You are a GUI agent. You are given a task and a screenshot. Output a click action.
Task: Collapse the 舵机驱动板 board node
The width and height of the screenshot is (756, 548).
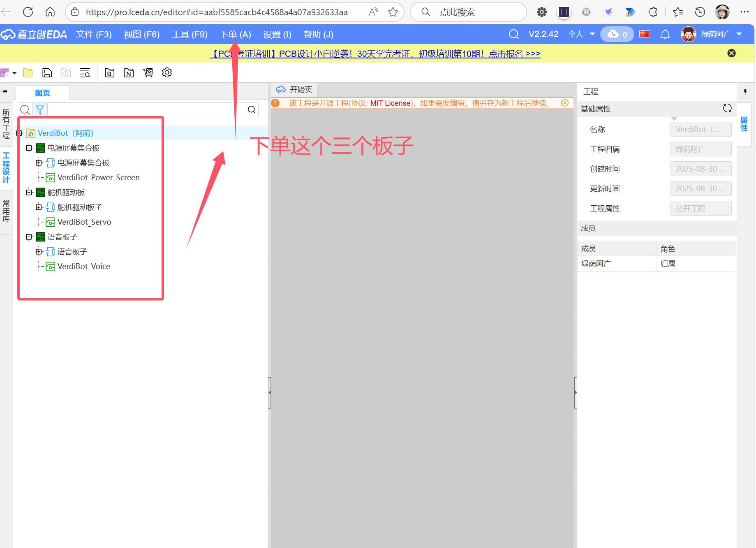tap(29, 192)
